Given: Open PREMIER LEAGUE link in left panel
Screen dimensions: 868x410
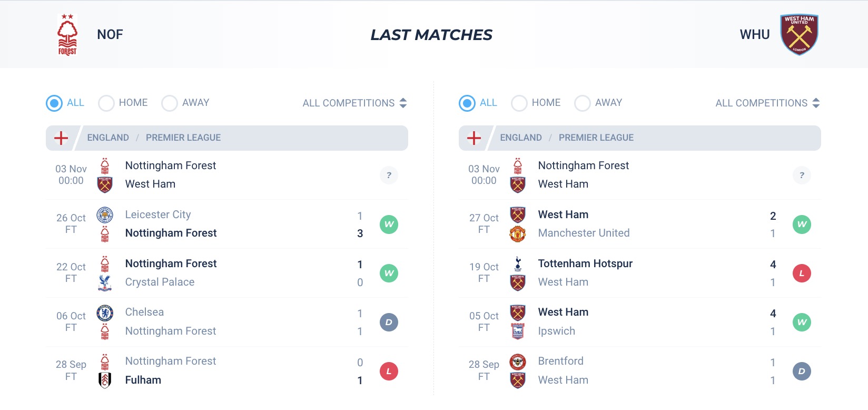Looking at the screenshot, I should (183, 138).
